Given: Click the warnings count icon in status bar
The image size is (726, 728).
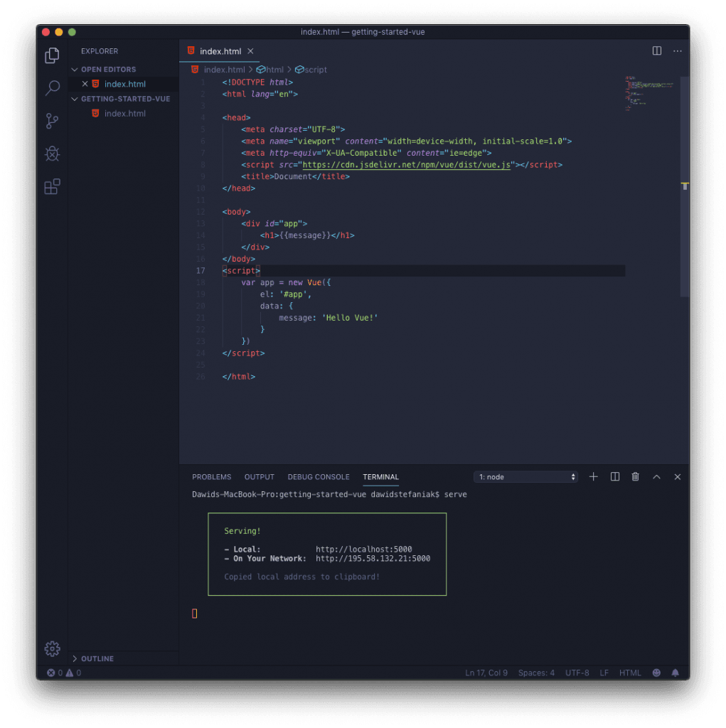Looking at the screenshot, I should (x=70, y=673).
